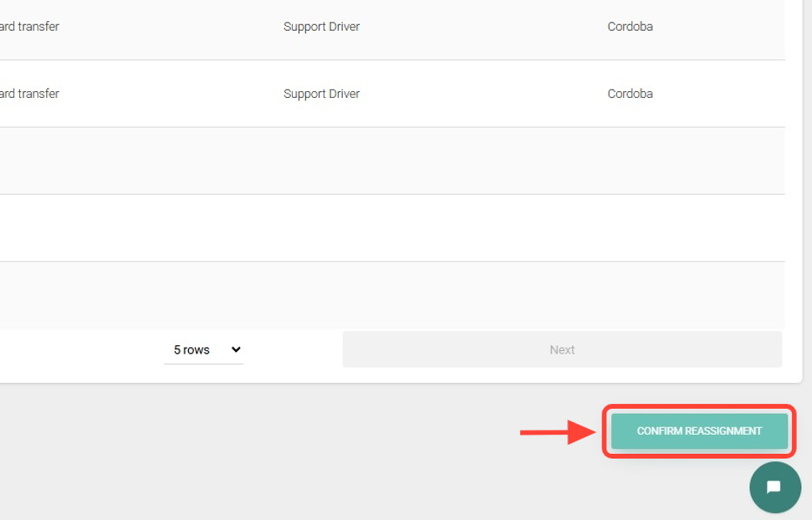Click the first row's 'ard transfer' text

[30, 27]
